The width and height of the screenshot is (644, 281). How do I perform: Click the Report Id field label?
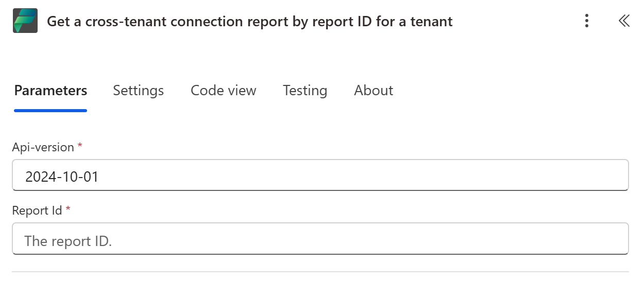tap(37, 210)
